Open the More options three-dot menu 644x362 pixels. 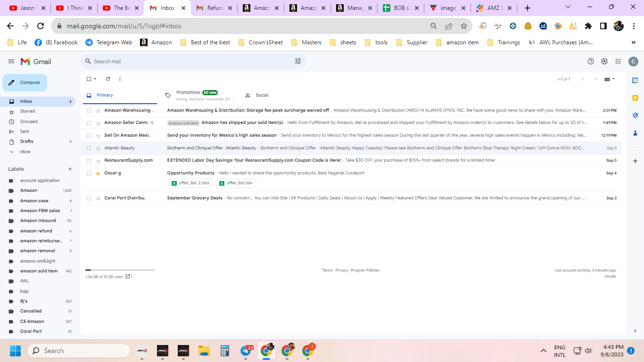pos(120,79)
